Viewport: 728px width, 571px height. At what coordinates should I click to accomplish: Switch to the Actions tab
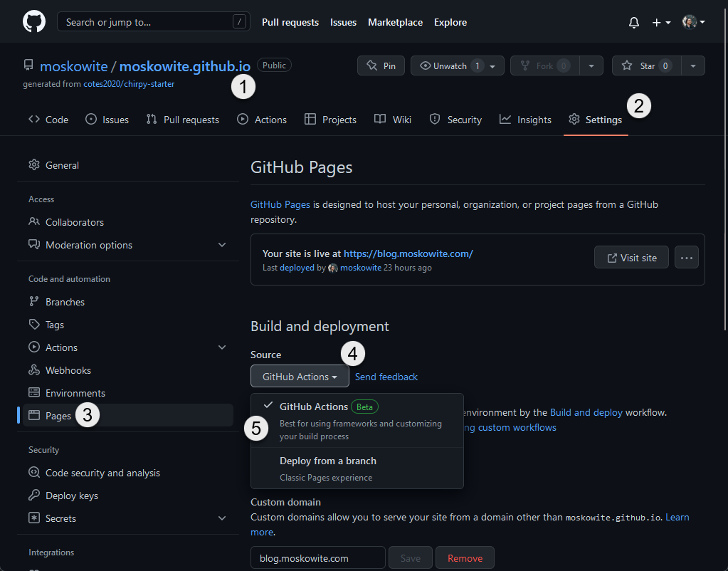[262, 120]
